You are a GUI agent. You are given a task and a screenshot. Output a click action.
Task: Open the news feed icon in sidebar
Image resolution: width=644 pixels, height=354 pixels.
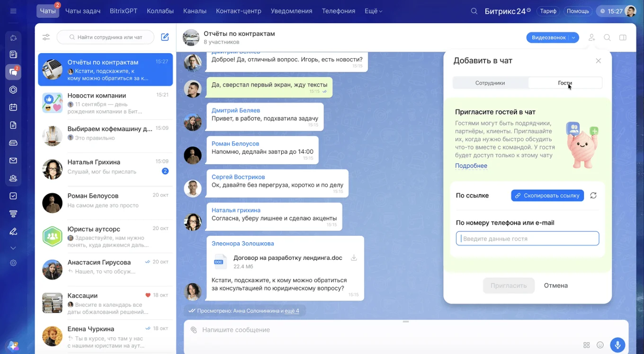(13, 54)
